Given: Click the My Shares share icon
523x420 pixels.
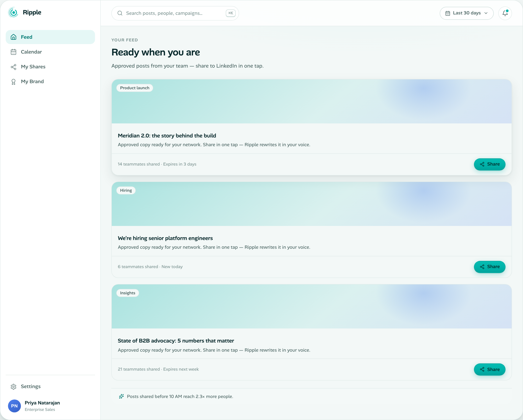Looking at the screenshot, I should coord(13,67).
